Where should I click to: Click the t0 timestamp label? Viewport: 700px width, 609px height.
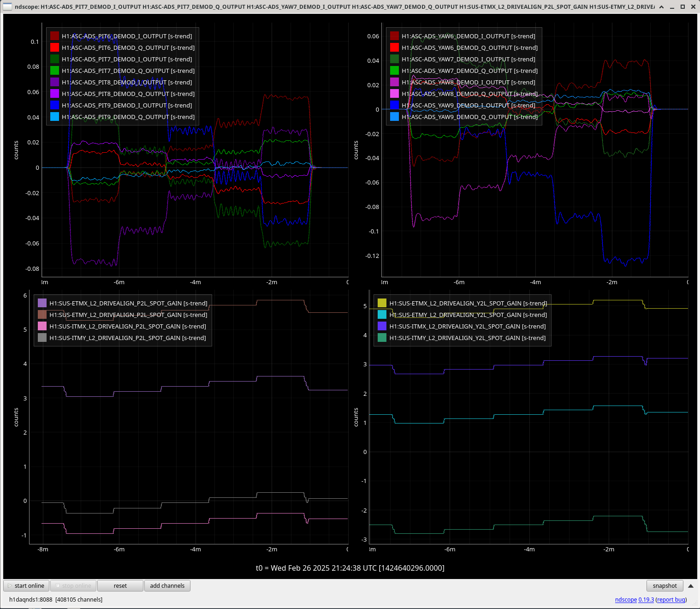[x=350, y=568]
